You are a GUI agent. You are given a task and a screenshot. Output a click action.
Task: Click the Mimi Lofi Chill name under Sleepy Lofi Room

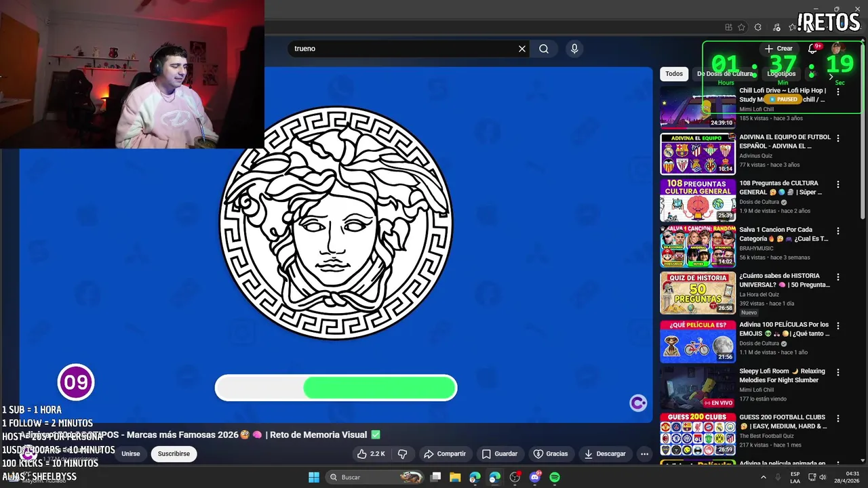(x=756, y=390)
